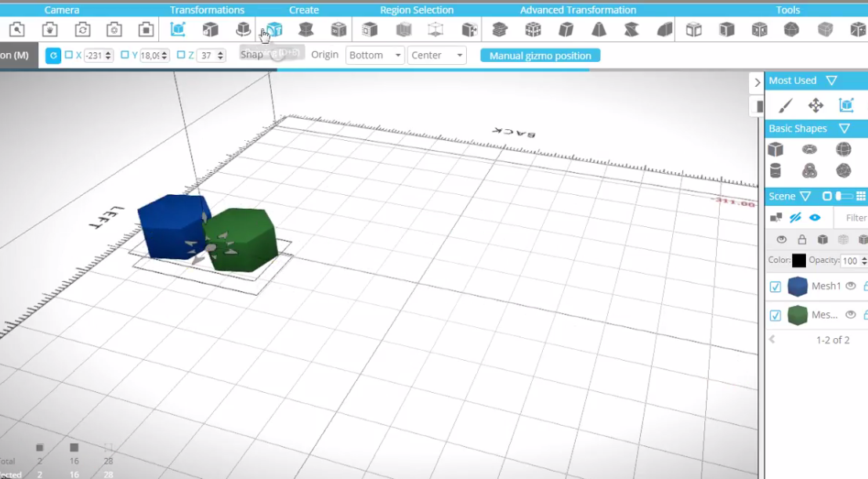Click the Opacity value field

(x=850, y=261)
